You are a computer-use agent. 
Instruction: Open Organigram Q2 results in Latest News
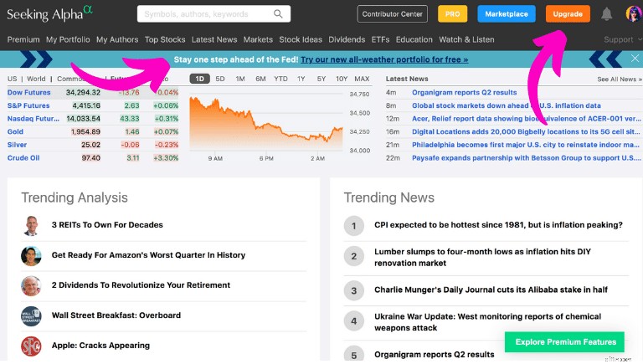464,93
